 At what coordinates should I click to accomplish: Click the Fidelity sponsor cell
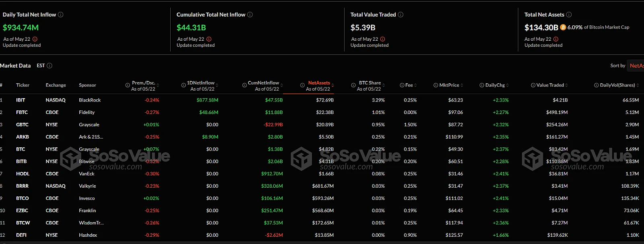(87, 112)
